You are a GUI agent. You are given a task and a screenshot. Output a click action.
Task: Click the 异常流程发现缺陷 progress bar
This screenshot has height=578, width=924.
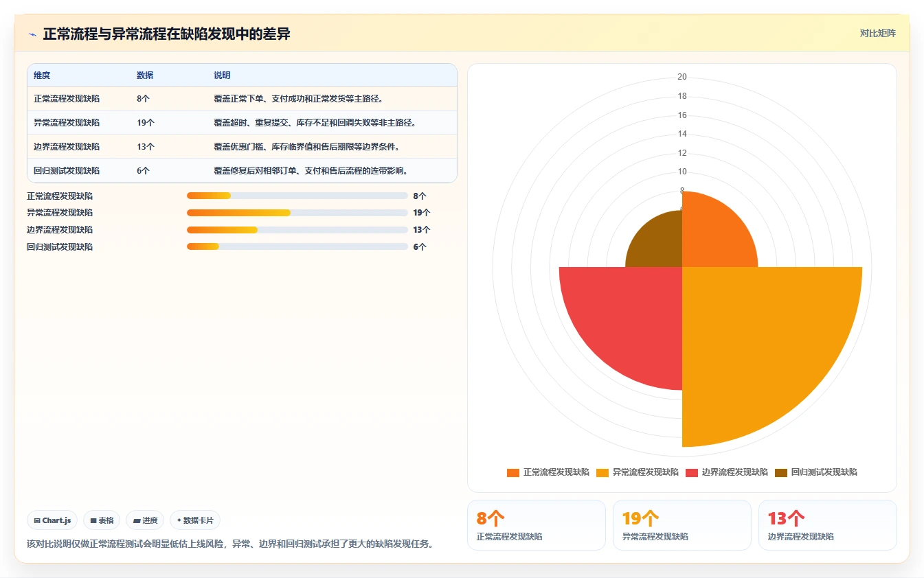coord(297,213)
